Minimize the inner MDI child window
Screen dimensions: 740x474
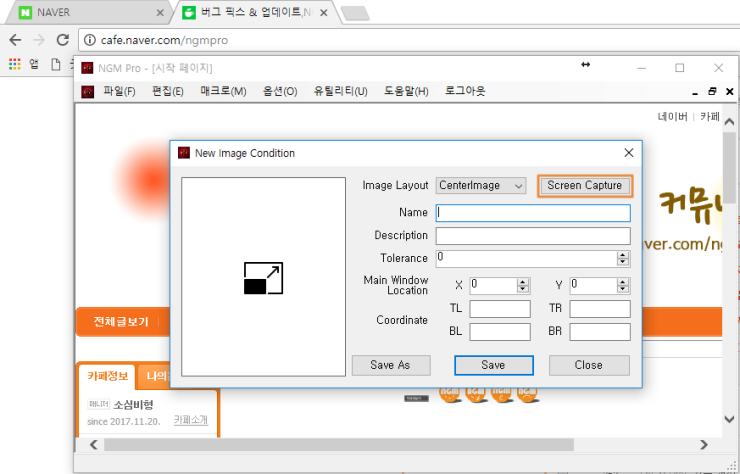(695, 93)
